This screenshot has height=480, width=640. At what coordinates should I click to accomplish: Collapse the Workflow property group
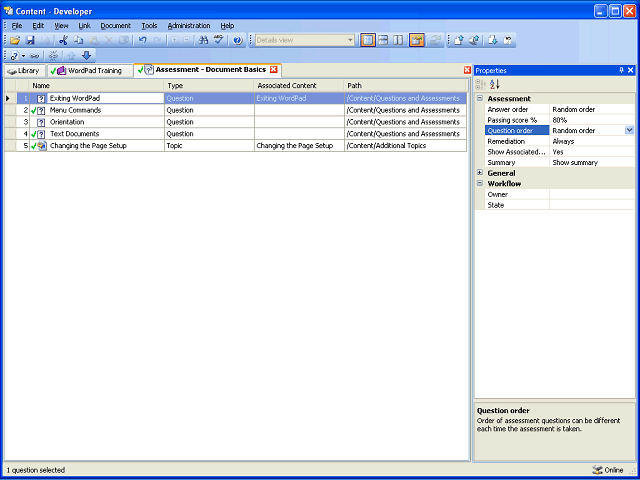(x=480, y=183)
